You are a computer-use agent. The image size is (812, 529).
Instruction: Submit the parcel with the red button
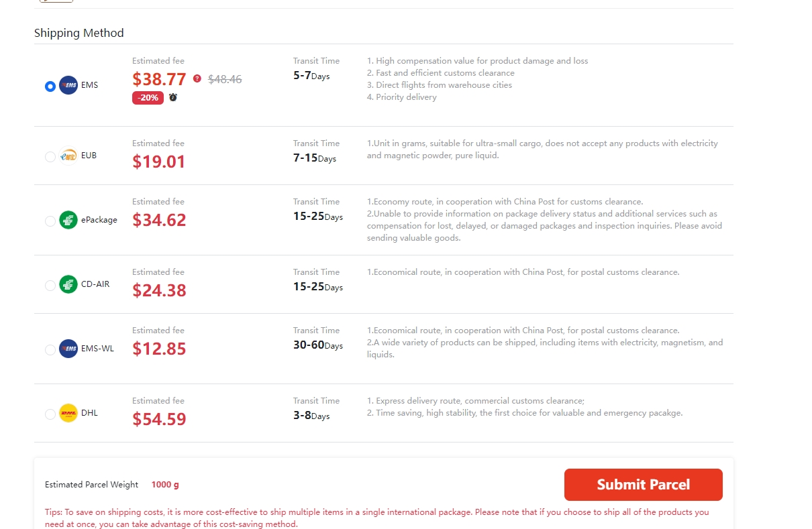(x=643, y=485)
